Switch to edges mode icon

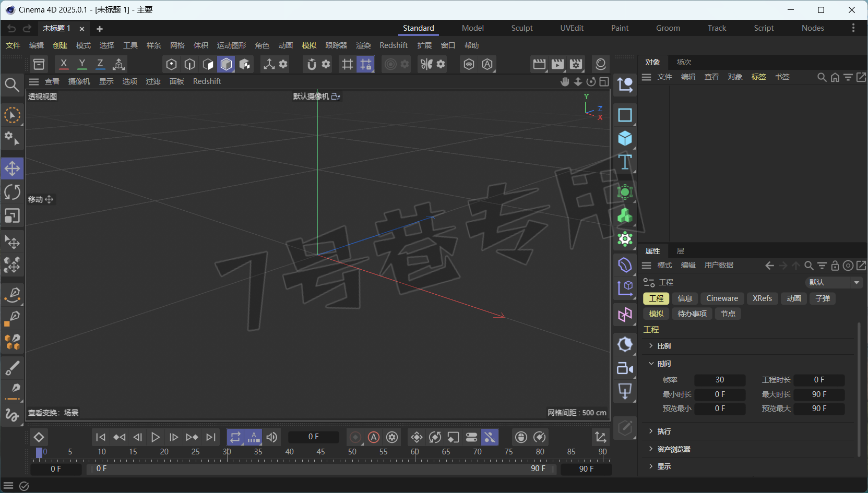click(189, 64)
